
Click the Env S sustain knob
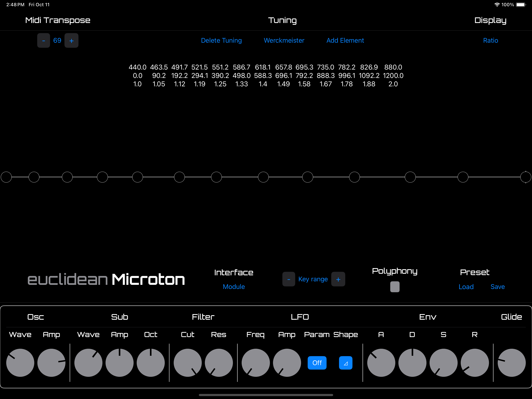[x=443, y=363]
